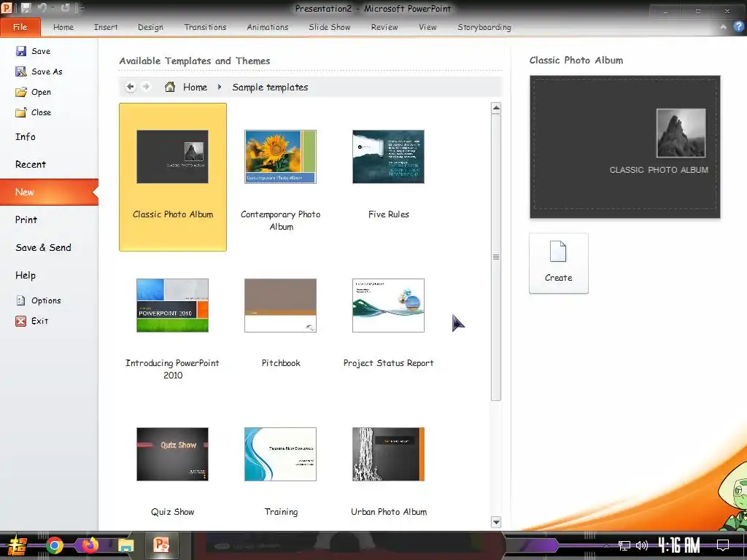Open the File tab
Viewport: 747px width, 560px height.
click(x=20, y=27)
